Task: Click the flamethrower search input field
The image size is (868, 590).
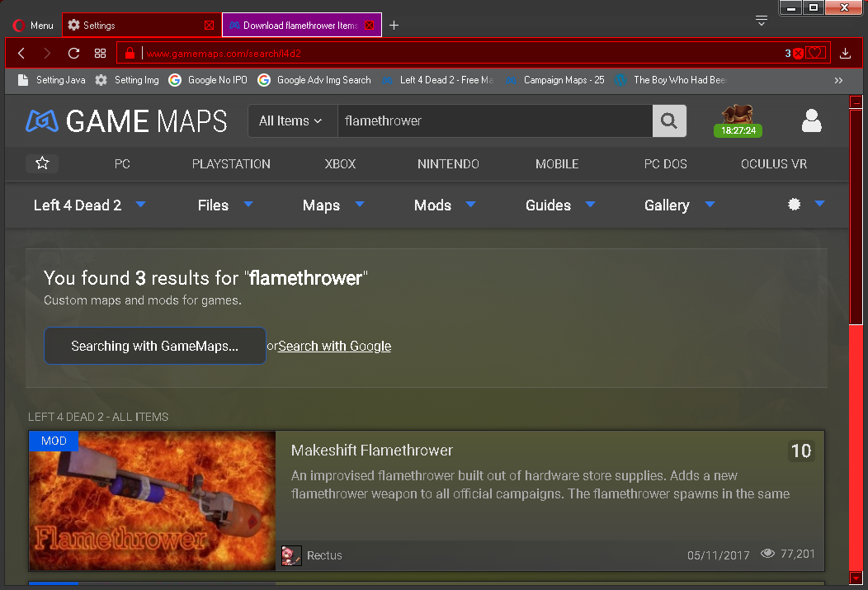Action: tap(495, 120)
